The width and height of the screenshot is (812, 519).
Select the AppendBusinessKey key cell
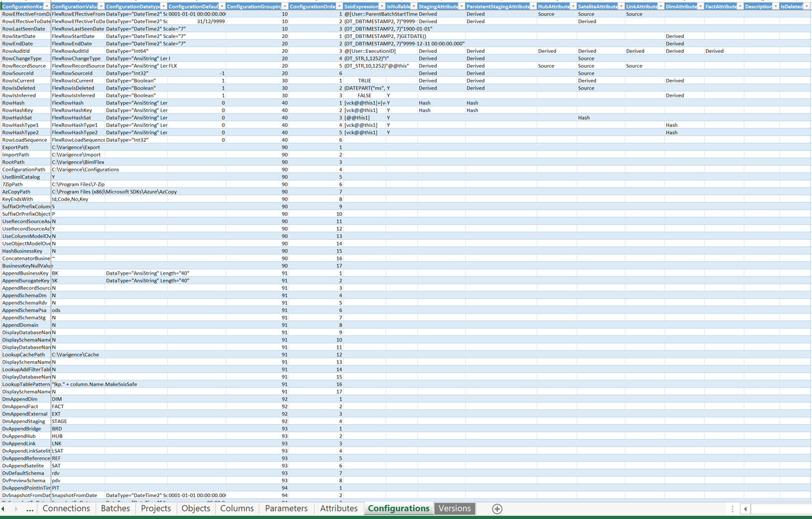click(25, 273)
